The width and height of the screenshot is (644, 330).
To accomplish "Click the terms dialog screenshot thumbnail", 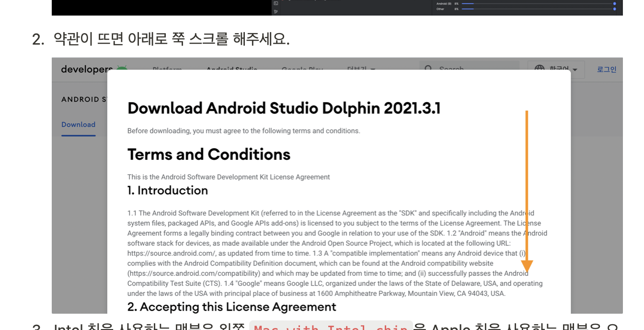I will tap(337, 186).
